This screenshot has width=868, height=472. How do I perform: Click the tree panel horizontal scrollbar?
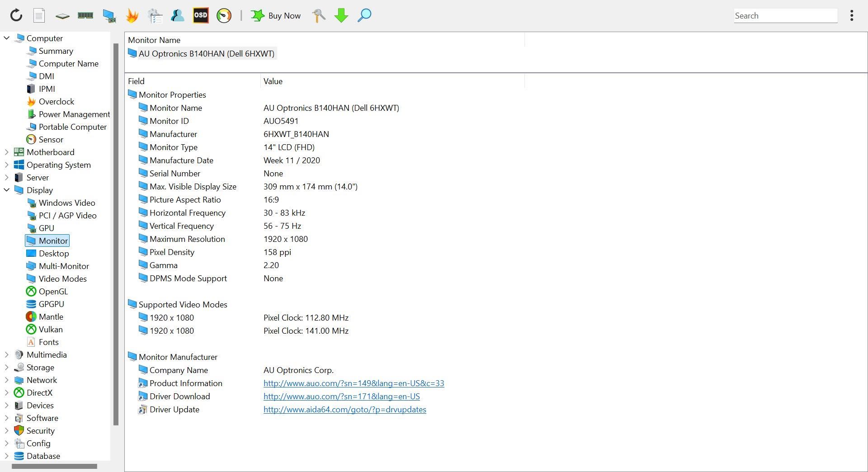[54, 466]
